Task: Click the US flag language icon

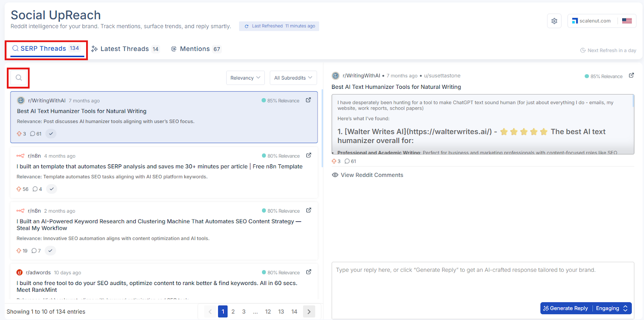Action: click(x=627, y=21)
